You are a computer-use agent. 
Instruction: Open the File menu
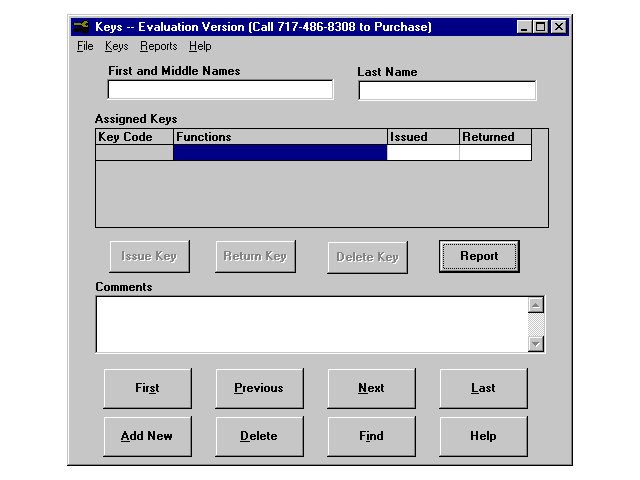pos(85,46)
